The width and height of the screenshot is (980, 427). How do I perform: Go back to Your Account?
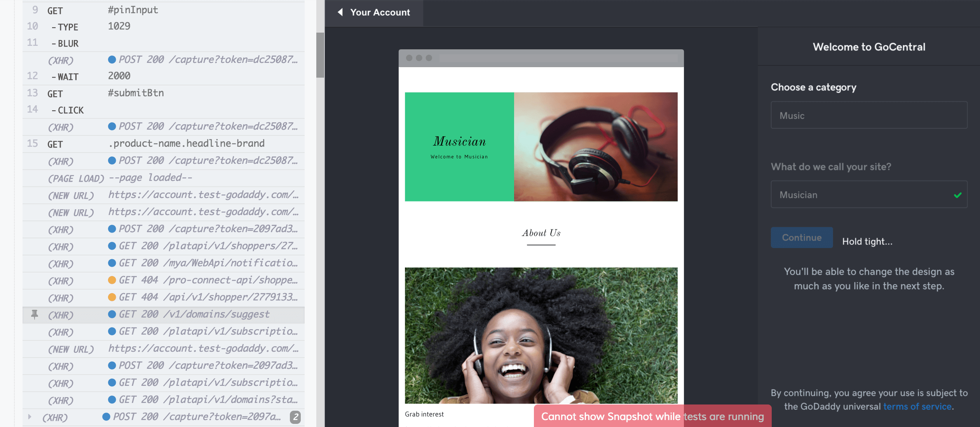pyautogui.click(x=373, y=12)
